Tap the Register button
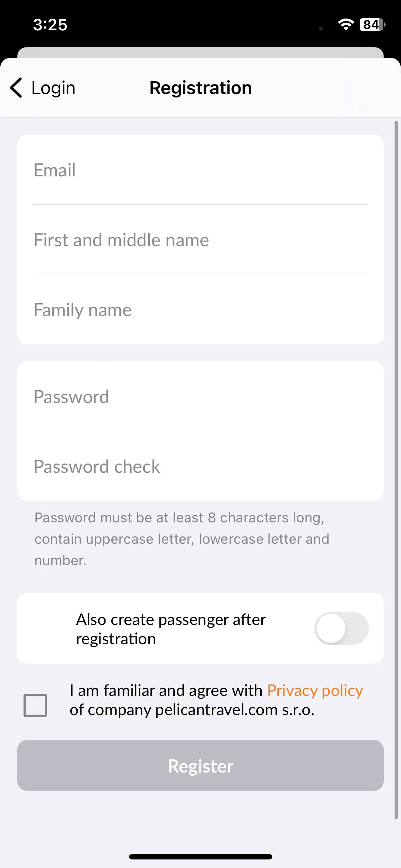The image size is (401, 868). (x=200, y=765)
